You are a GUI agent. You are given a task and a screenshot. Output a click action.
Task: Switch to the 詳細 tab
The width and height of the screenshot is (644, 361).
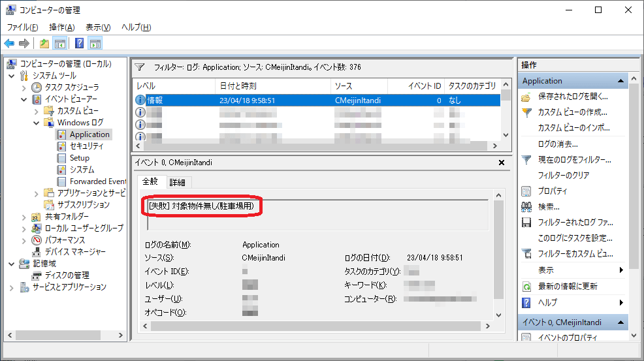pyautogui.click(x=177, y=182)
